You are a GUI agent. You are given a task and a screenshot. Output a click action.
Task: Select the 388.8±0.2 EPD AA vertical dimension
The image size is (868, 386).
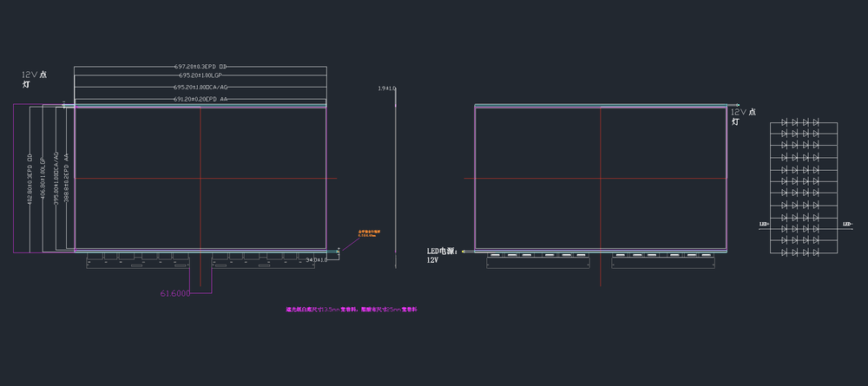pos(67,178)
